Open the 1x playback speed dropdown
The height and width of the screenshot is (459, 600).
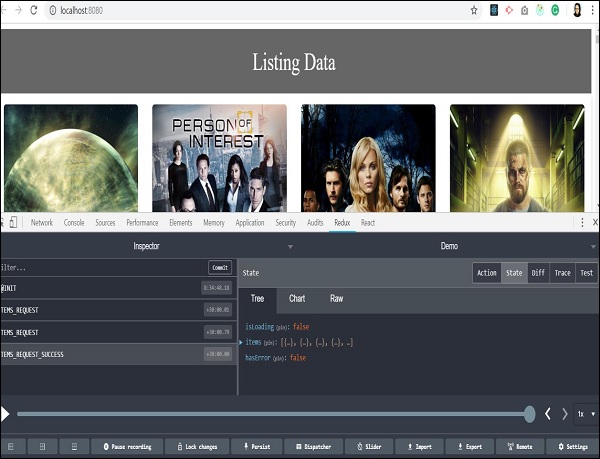[585, 414]
